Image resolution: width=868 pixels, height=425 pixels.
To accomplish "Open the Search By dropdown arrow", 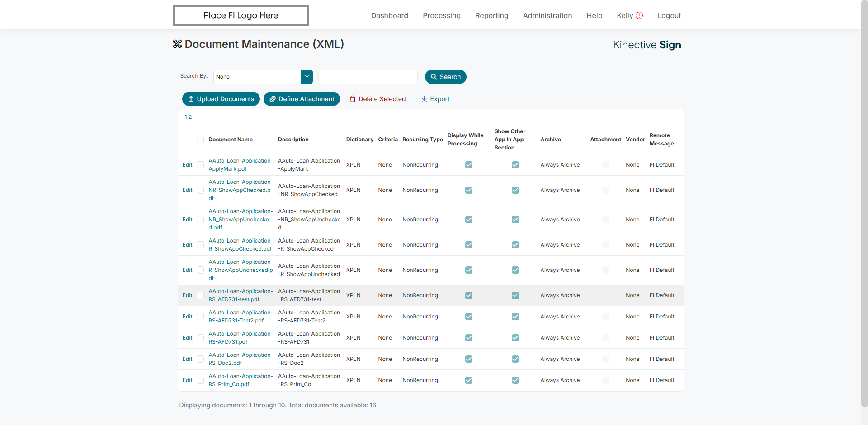I will (x=307, y=77).
